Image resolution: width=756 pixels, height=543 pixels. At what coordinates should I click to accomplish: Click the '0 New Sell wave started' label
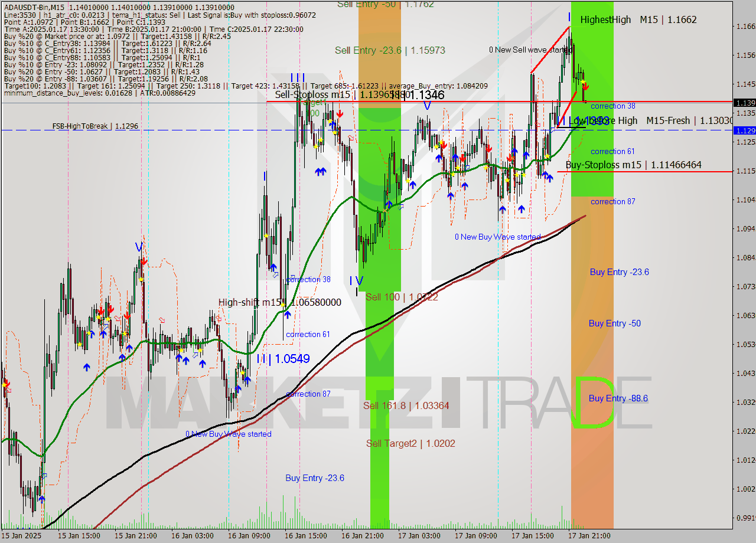[530, 50]
